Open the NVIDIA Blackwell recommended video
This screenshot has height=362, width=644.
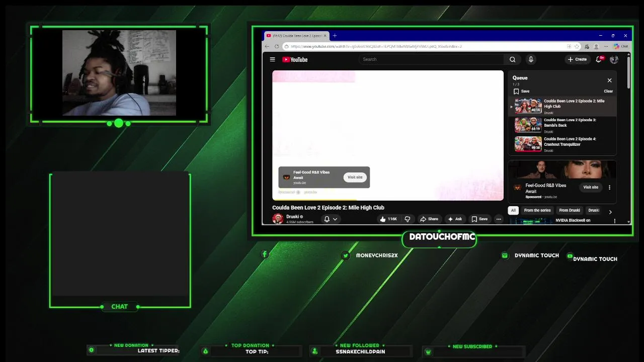point(573,220)
